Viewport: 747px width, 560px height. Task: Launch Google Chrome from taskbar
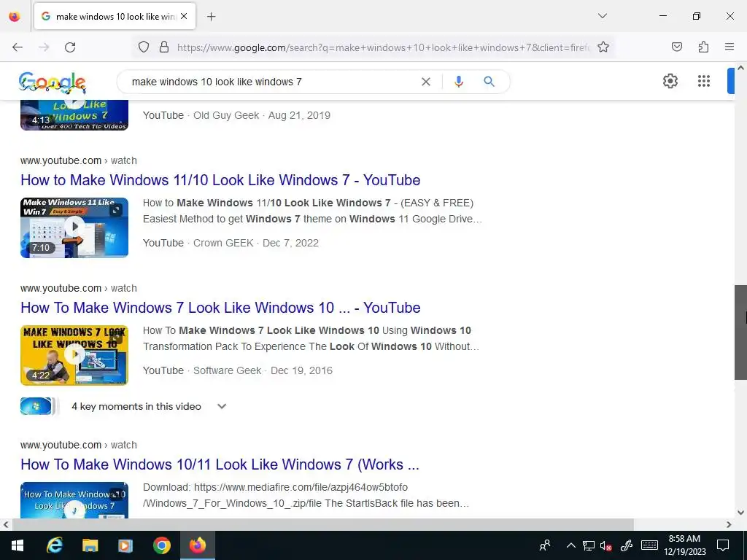161,545
